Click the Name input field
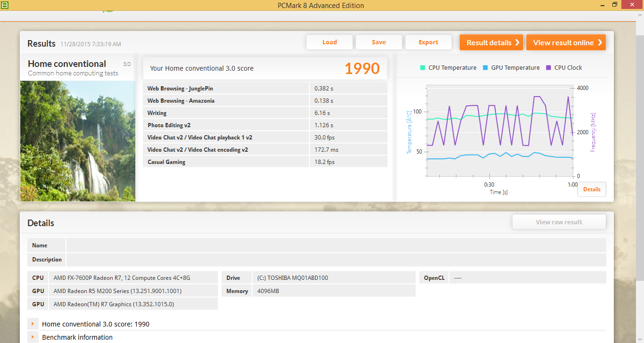Image resolution: width=644 pixels, height=343 pixels. click(336, 245)
